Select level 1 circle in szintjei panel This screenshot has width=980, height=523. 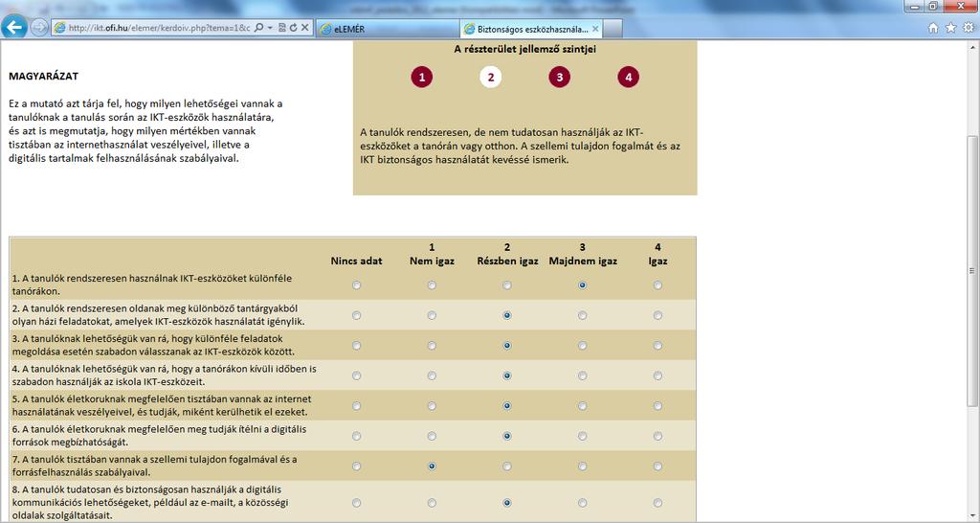point(422,77)
